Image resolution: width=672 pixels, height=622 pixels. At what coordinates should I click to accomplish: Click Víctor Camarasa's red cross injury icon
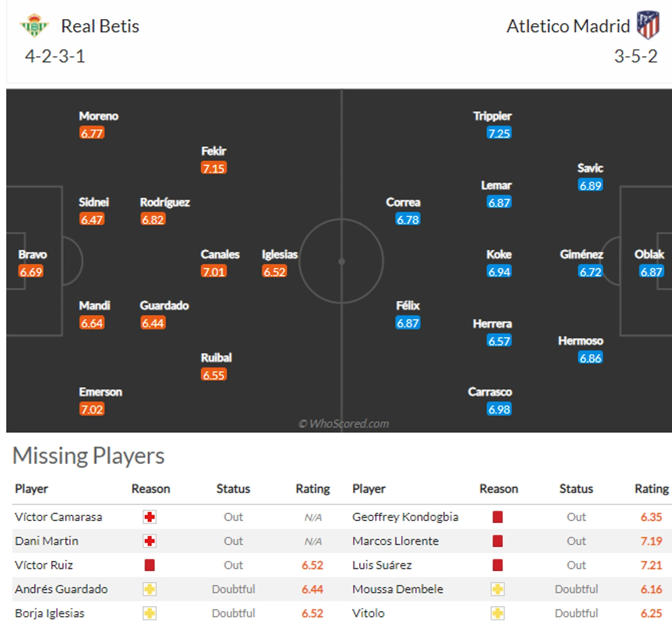point(150,517)
